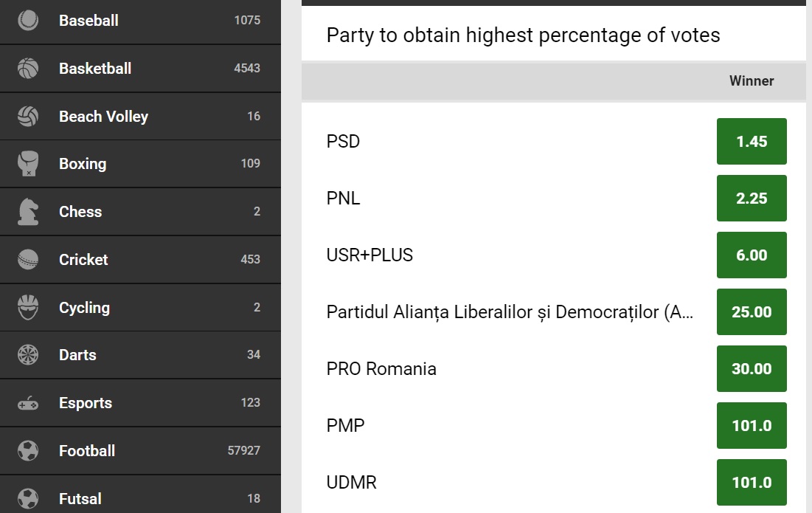Image resolution: width=812 pixels, height=513 pixels.
Task: Choose the Boxing glove icon
Action: tap(28, 164)
